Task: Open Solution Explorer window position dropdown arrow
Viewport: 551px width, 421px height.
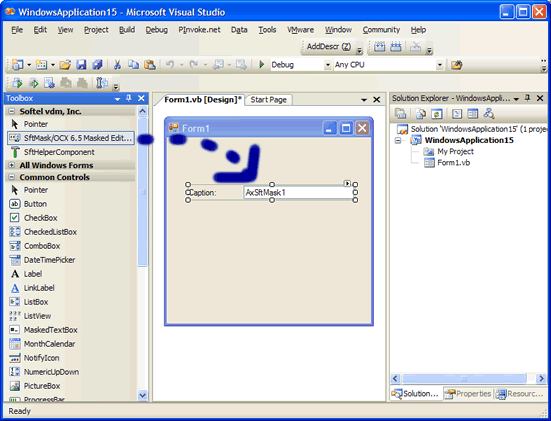Action: (x=516, y=99)
